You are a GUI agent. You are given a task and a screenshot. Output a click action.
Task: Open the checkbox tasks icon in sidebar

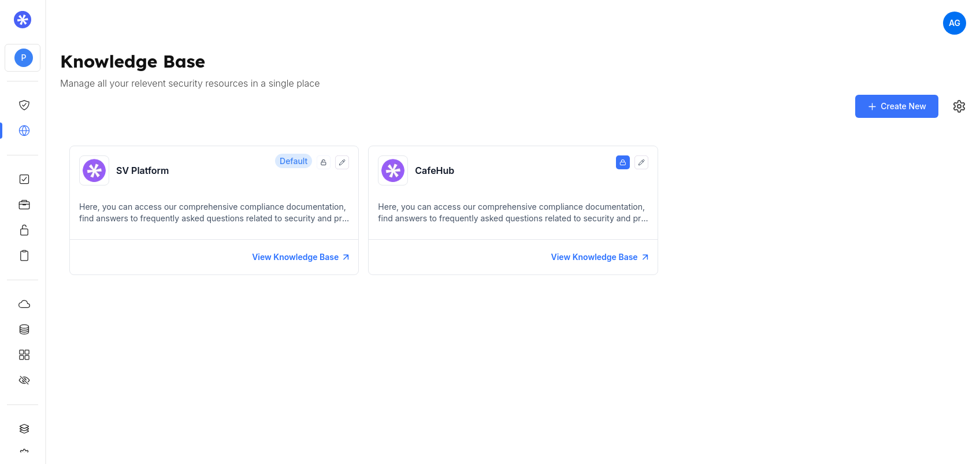(24, 179)
